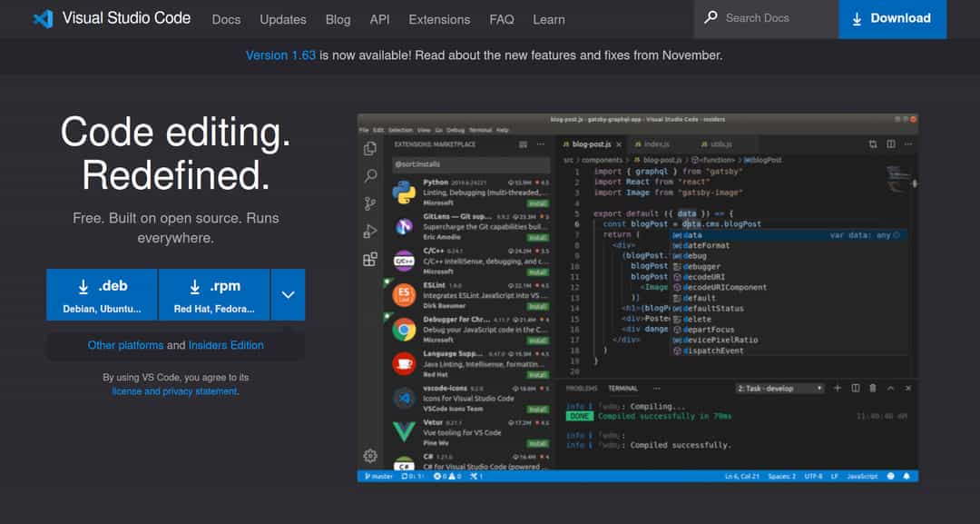This screenshot has width=980, height=524.
Task: Click the master branch status bar item
Action: (378, 477)
